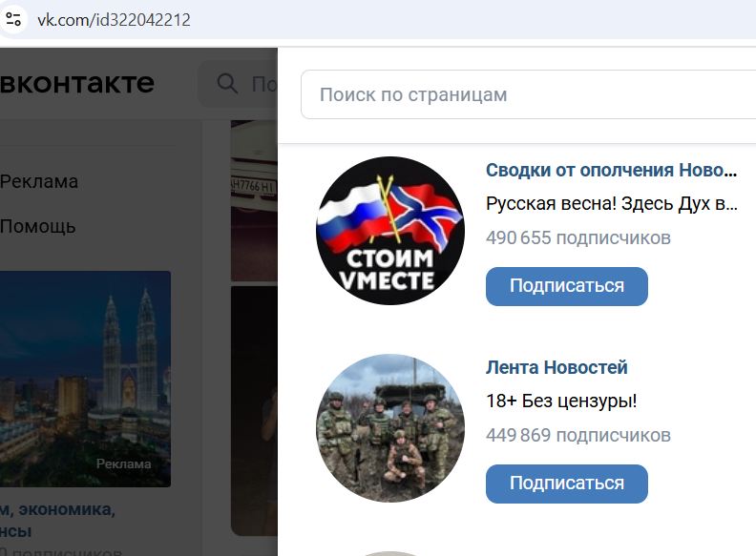Screen dimensions: 756x556
Task: Click the magnifier icon in VK header search
Action: point(227,83)
